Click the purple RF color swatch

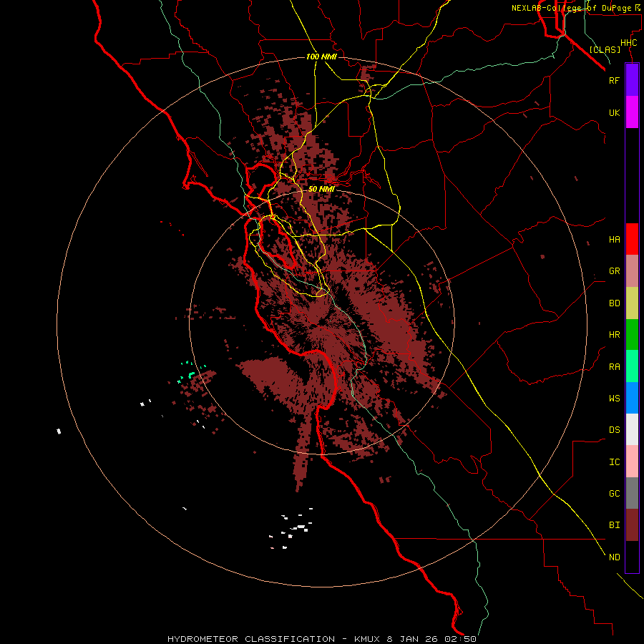[x=632, y=80]
